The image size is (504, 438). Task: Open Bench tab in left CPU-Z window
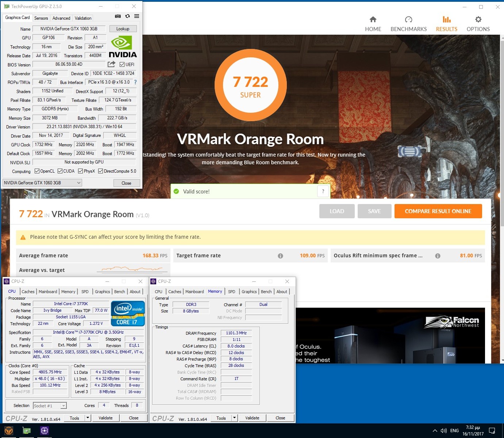coord(120,292)
